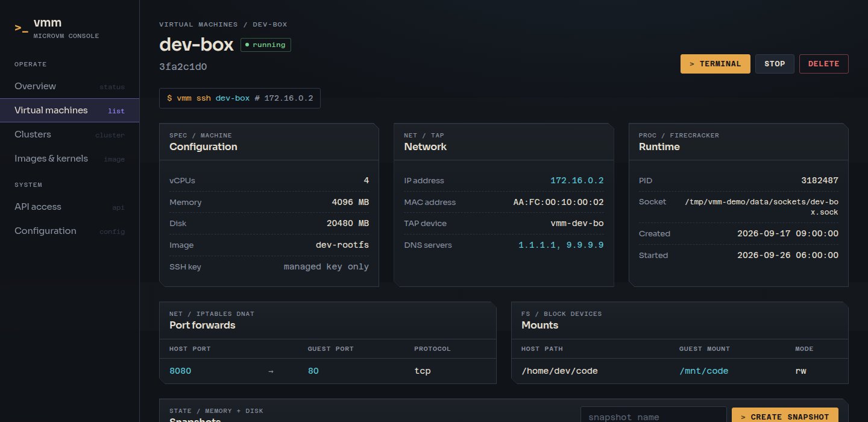The image size is (868, 422).
Task: Click the VM ID 3fa2c1d0
Action: pos(183,67)
